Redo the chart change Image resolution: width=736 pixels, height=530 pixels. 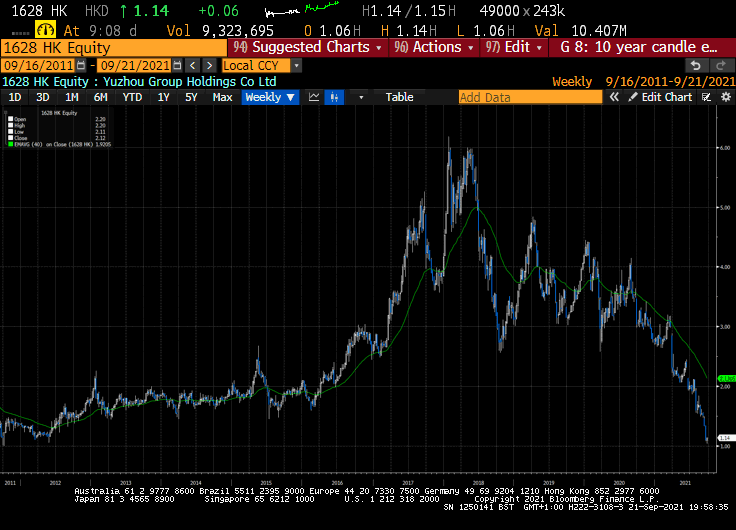tap(721, 65)
